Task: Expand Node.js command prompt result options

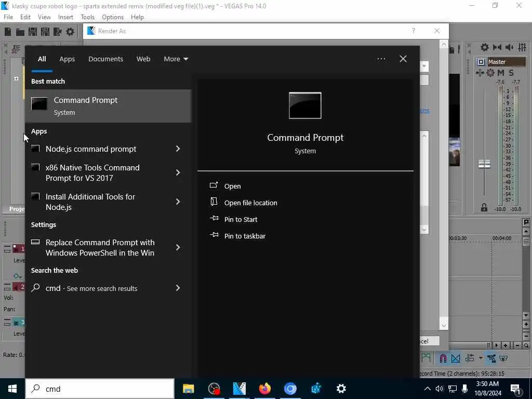Action: tap(178, 149)
